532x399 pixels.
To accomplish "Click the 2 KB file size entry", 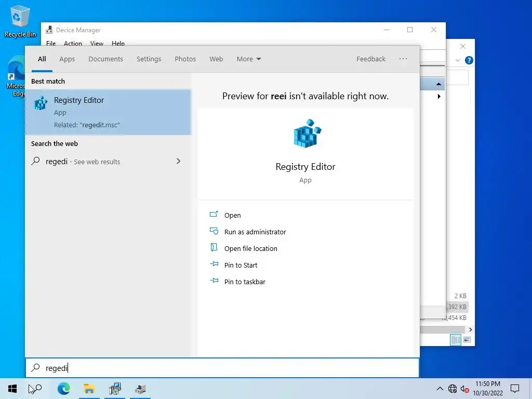I will 460,296.
